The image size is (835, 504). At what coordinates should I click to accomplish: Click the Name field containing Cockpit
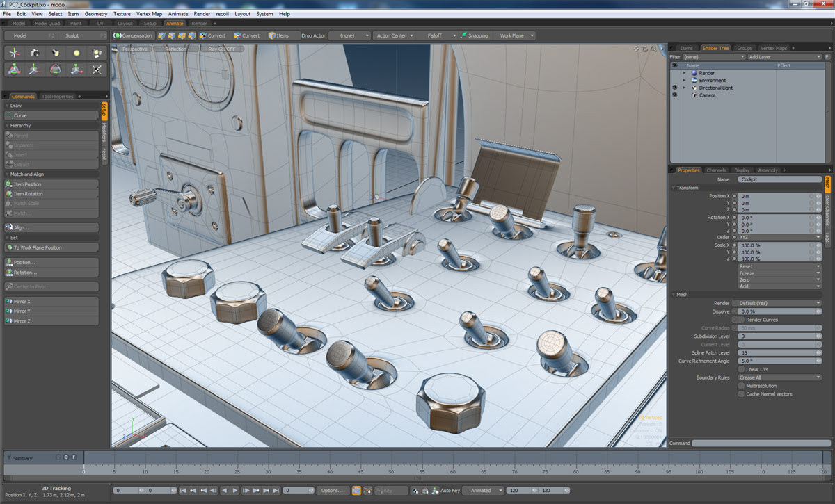(779, 179)
